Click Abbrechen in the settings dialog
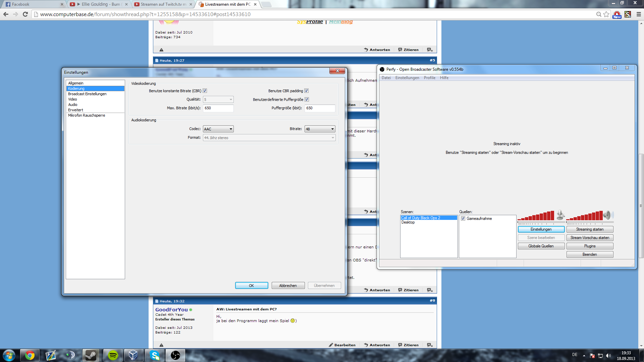The height and width of the screenshot is (362, 644). coord(288,286)
